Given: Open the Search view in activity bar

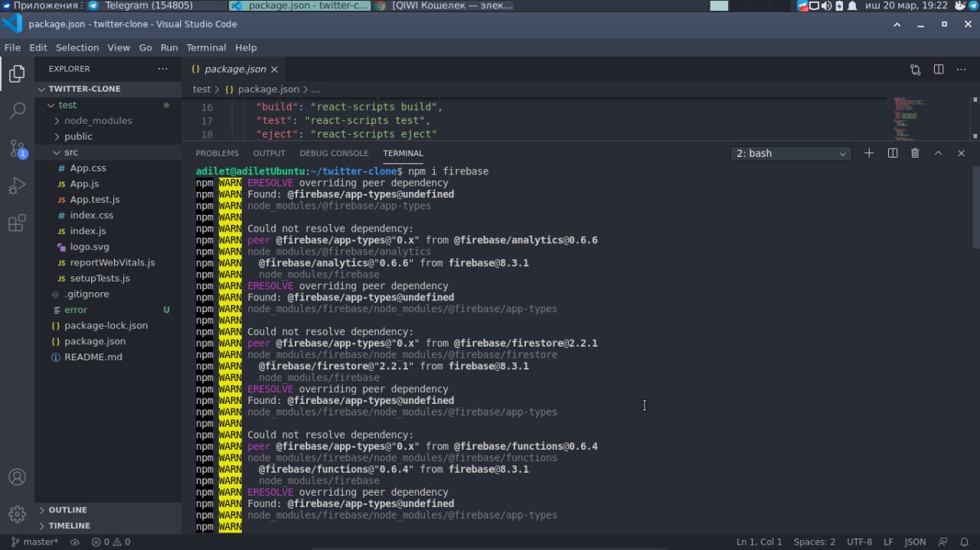Looking at the screenshot, I should pos(17,111).
